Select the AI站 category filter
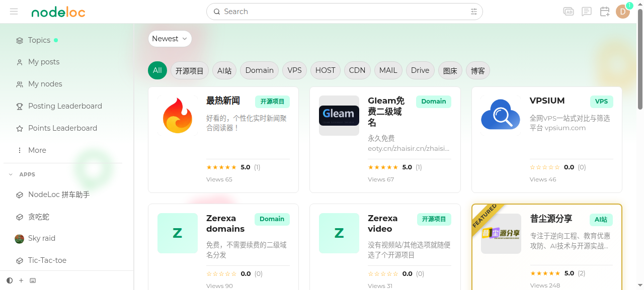 click(x=224, y=71)
